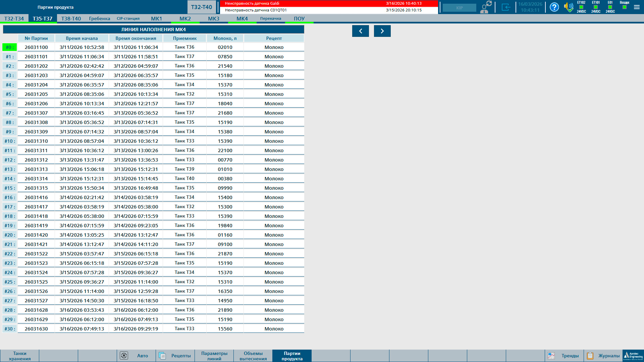Open Танки хранения in bottom bar
The image size is (644, 362).
[20, 356]
